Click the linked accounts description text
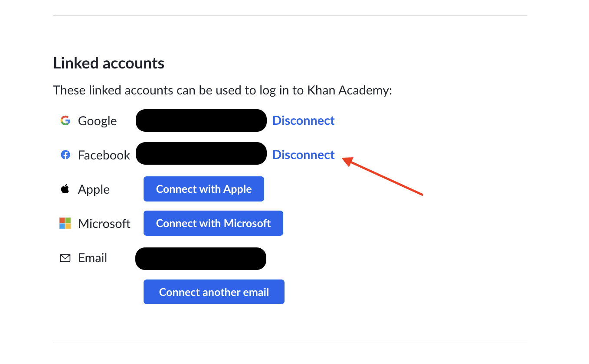The width and height of the screenshot is (589, 364). click(x=223, y=91)
